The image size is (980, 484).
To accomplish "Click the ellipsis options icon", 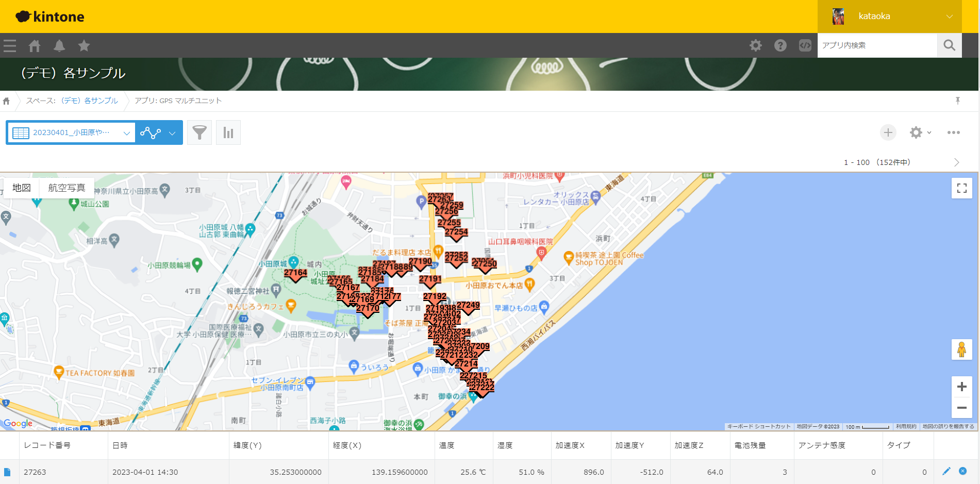I will [954, 132].
